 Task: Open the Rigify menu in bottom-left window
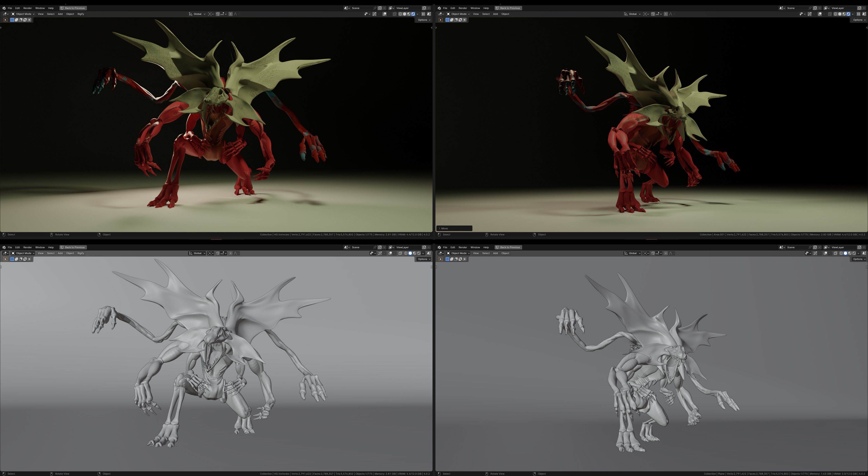click(80, 253)
